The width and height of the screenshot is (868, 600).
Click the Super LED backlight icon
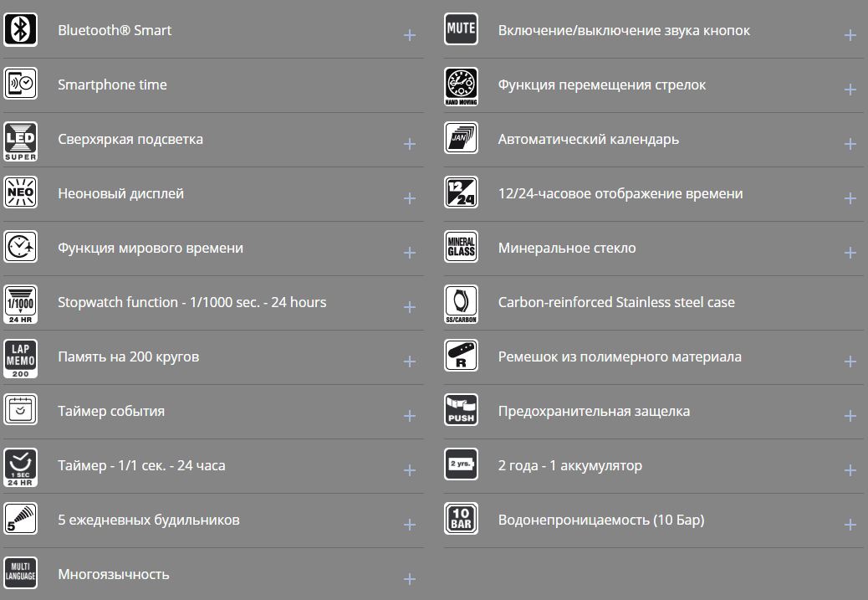[x=21, y=141]
